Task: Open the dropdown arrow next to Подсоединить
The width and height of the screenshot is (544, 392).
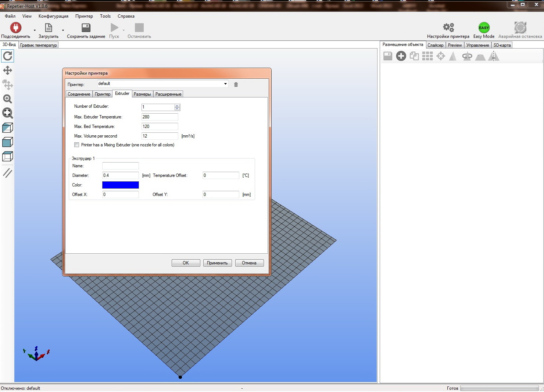Action: point(35,30)
